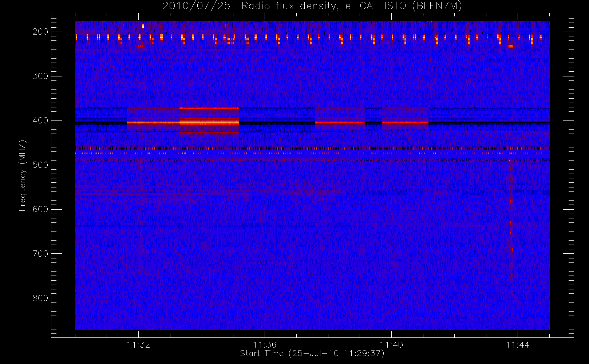Click the 11:44 time tick label

coord(518,345)
